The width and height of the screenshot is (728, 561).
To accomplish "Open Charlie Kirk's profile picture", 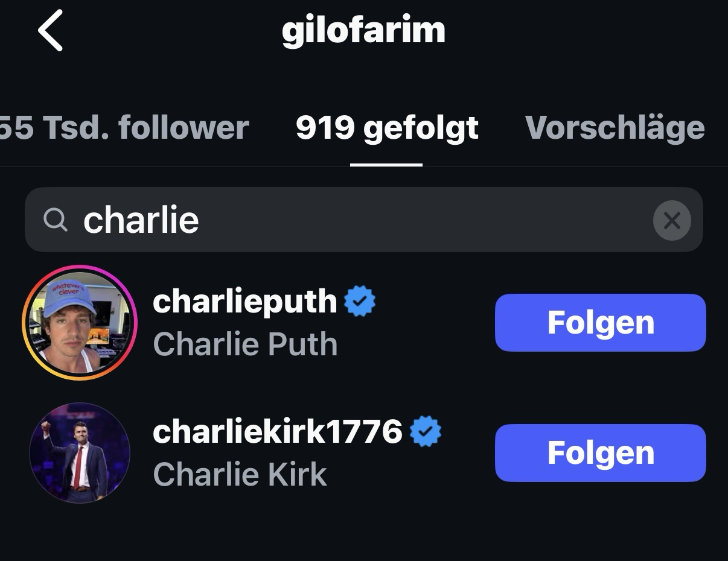I will point(80,452).
